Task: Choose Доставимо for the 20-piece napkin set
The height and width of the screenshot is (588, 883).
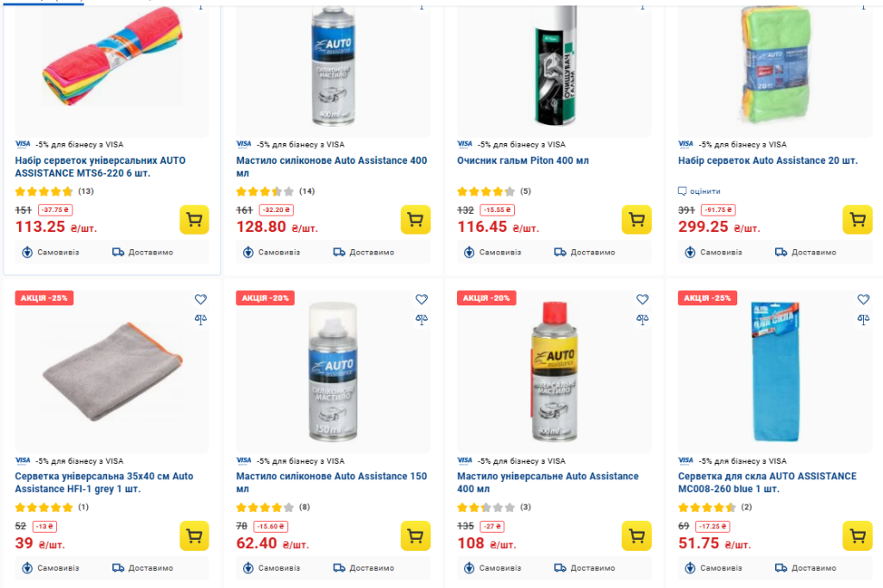Action: [805, 253]
